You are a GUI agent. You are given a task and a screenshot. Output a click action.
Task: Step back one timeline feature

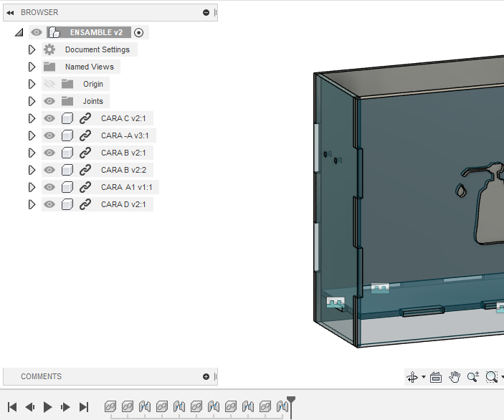[30, 407]
